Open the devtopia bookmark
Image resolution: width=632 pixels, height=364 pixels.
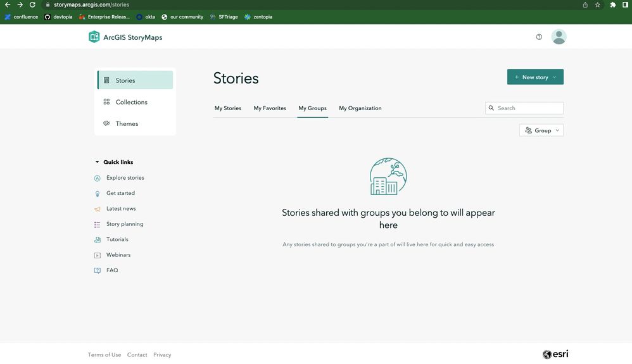click(x=58, y=17)
